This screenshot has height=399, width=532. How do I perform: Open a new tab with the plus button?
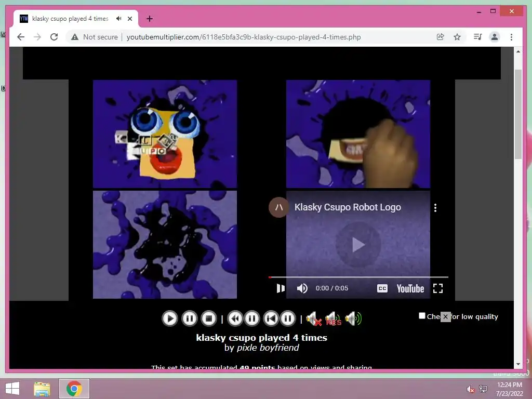tap(150, 19)
